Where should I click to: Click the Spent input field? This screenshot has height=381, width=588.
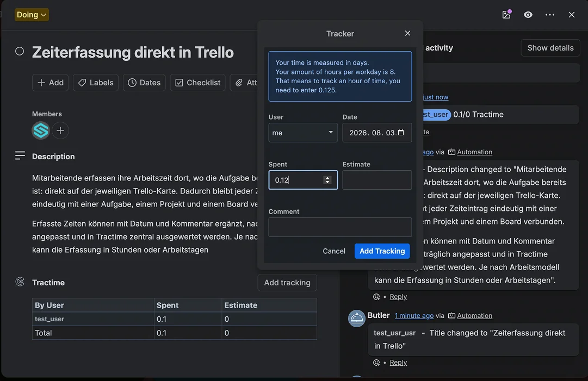pos(303,180)
